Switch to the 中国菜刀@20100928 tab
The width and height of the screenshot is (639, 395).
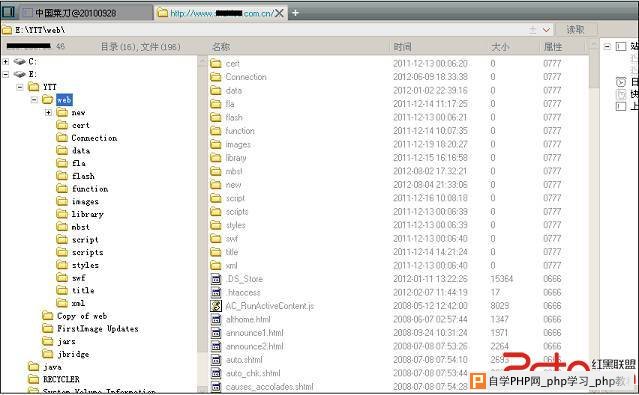click(75, 13)
